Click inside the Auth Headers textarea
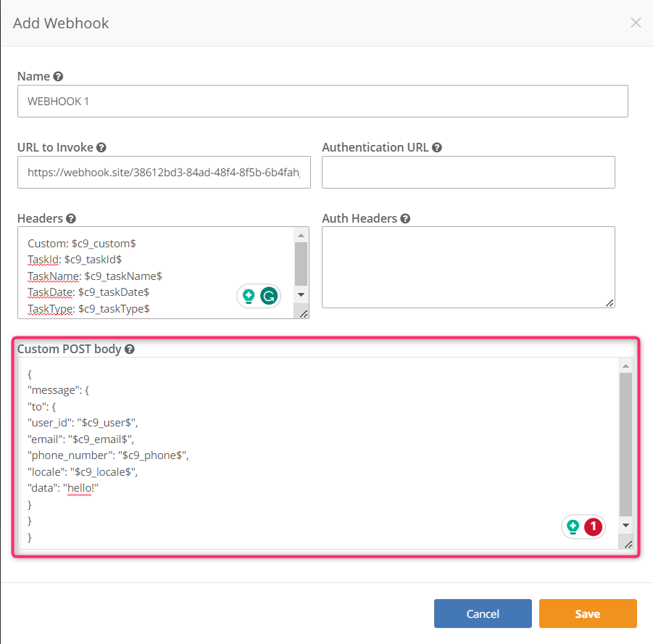The width and height of the screenshot is (653, 644). click(468, 267)
